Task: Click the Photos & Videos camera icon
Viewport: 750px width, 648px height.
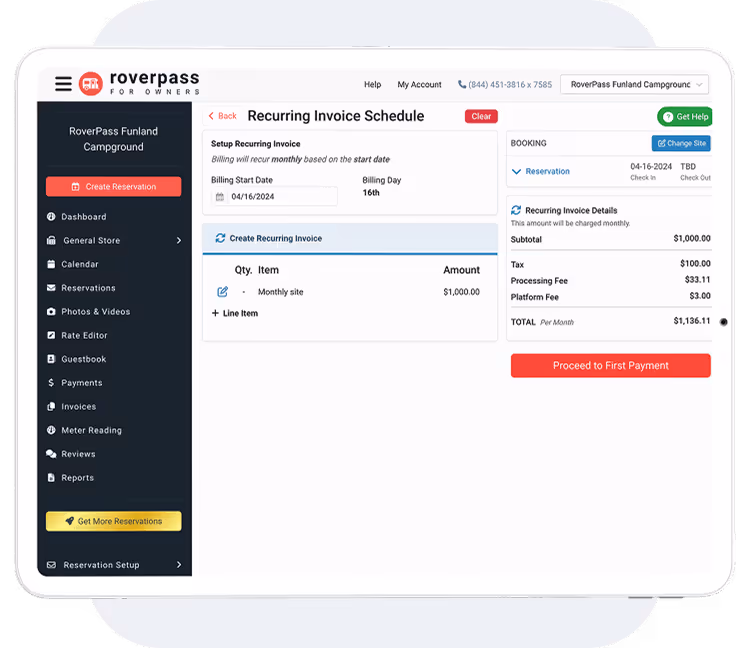Action: point(51,311)
